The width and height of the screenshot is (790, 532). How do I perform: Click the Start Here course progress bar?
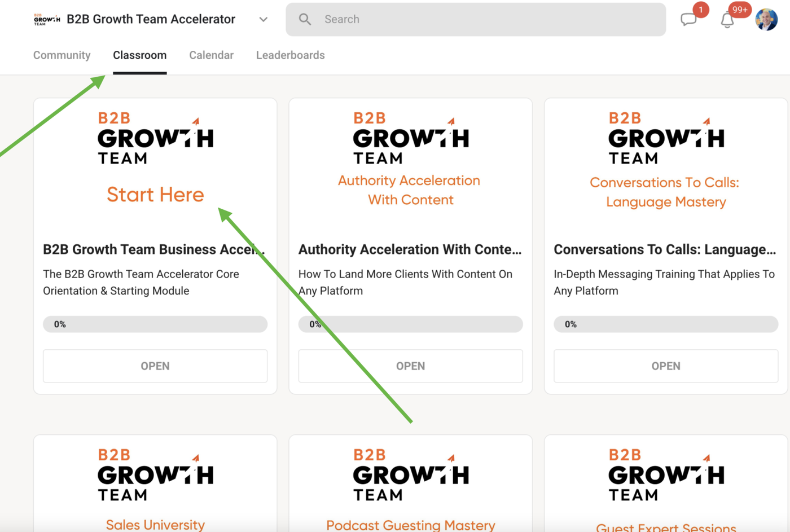pyautogui.click(x=155, y=324)
